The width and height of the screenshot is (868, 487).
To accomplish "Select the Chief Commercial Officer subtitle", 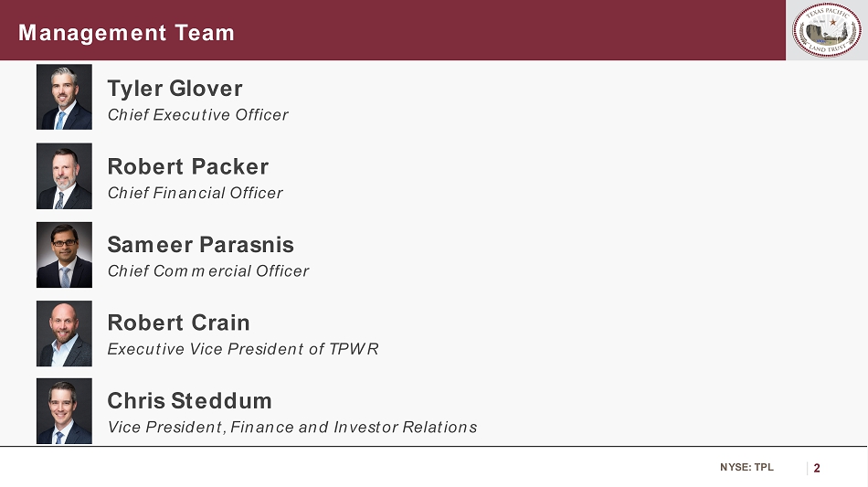I will (x=207, y=271).
